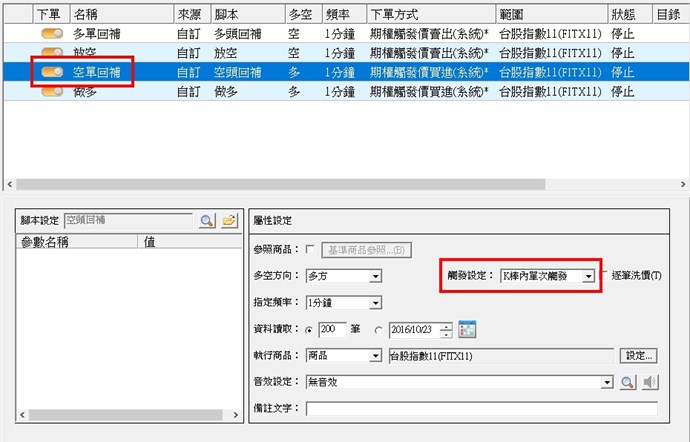Sort by the 目錄 column header
This screenshot has width=690, height=442.
click(x=671, y=15)
